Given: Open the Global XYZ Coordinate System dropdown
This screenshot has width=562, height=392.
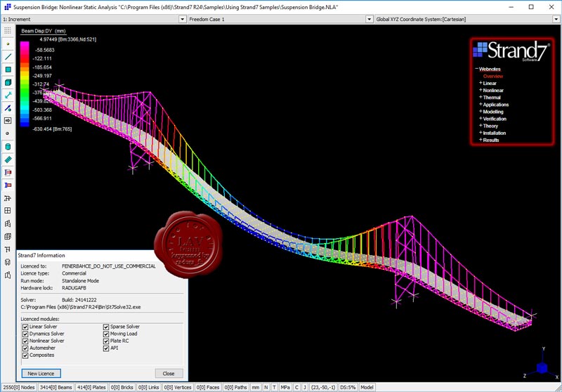Looking at the screenshot, I should coord(556,20).
